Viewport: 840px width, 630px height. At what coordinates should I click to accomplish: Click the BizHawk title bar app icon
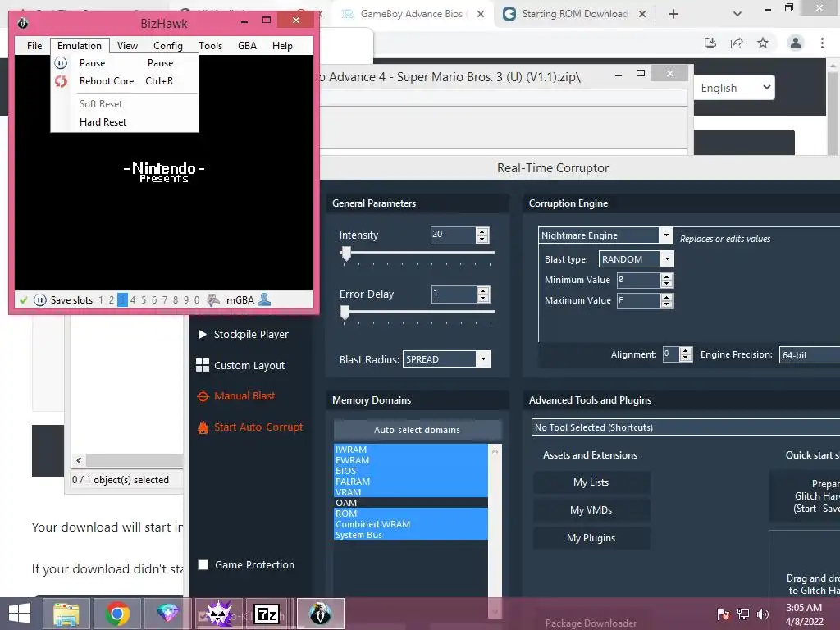pos(22,24)
